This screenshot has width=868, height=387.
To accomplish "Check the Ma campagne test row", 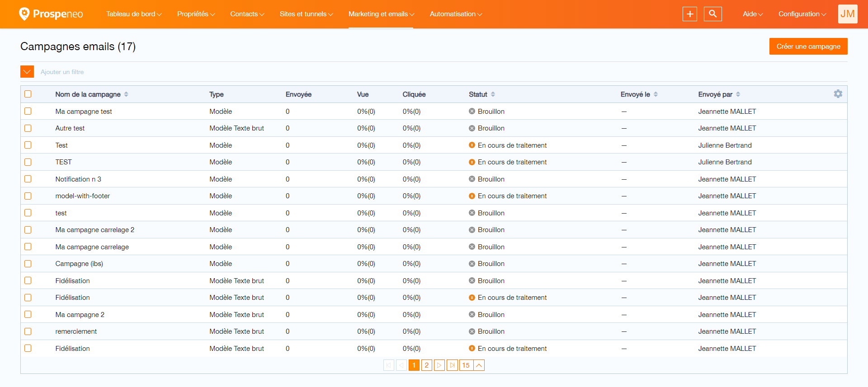I will point(28,111).
